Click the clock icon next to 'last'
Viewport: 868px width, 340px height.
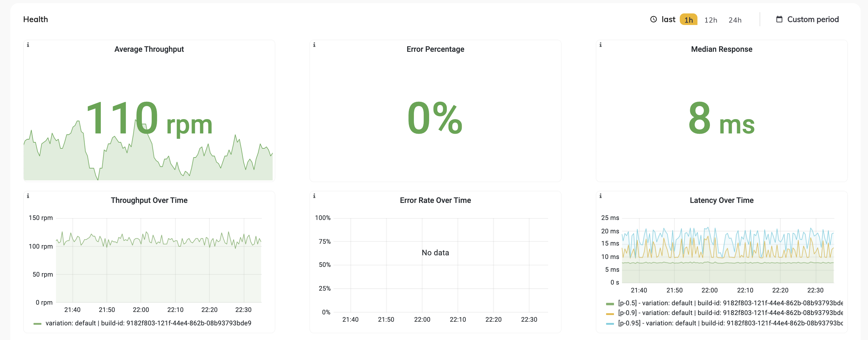[x=653, y=19]
